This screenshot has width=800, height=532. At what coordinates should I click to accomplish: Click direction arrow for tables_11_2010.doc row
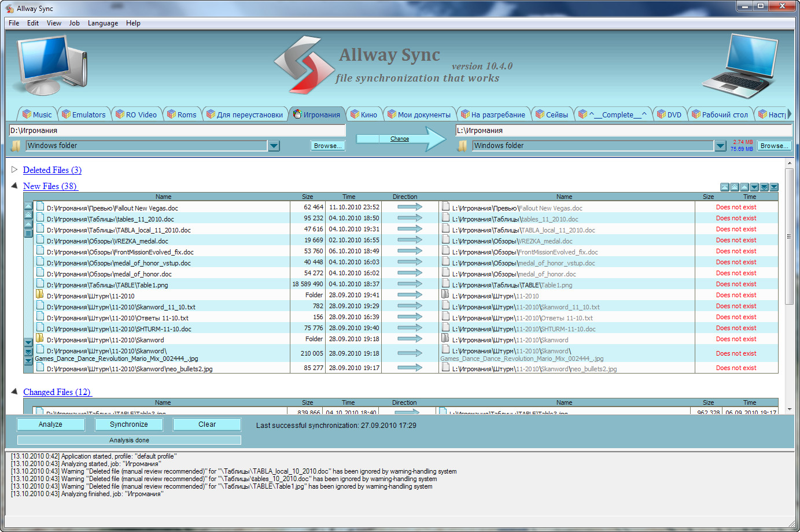point(410,218)
